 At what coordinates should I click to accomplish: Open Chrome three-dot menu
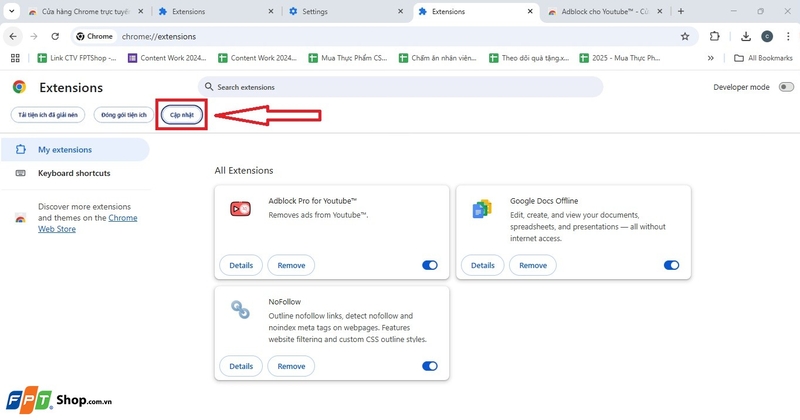point(788,36)
